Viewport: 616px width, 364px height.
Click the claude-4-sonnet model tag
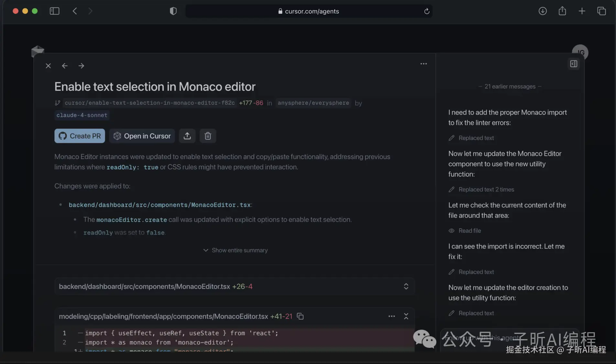point(82,115)
